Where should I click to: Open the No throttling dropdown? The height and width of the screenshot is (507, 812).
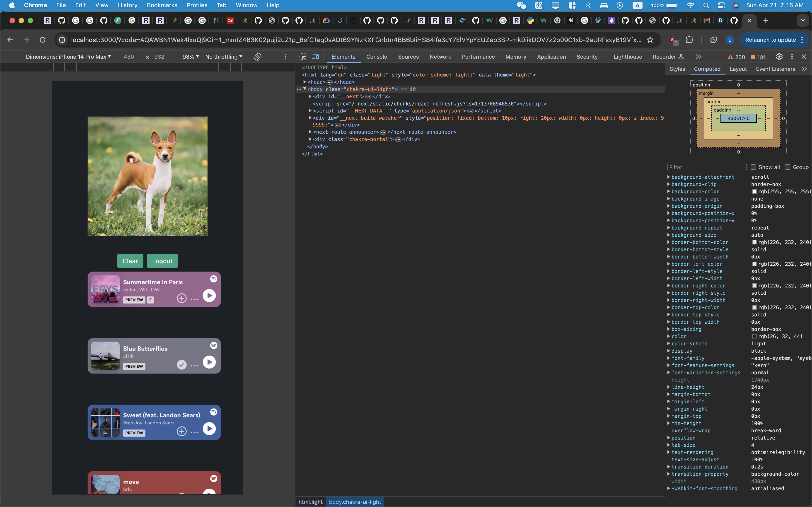[x=223, y=57]
